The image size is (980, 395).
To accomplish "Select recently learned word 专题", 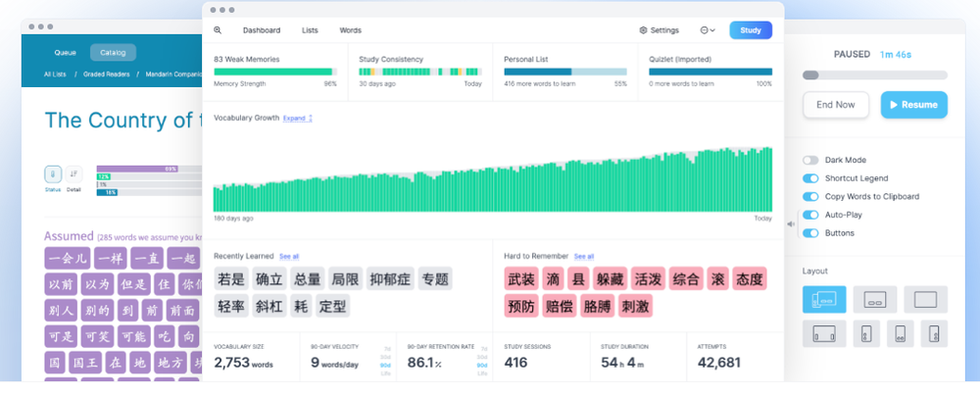I will click(x=434, y=278).
